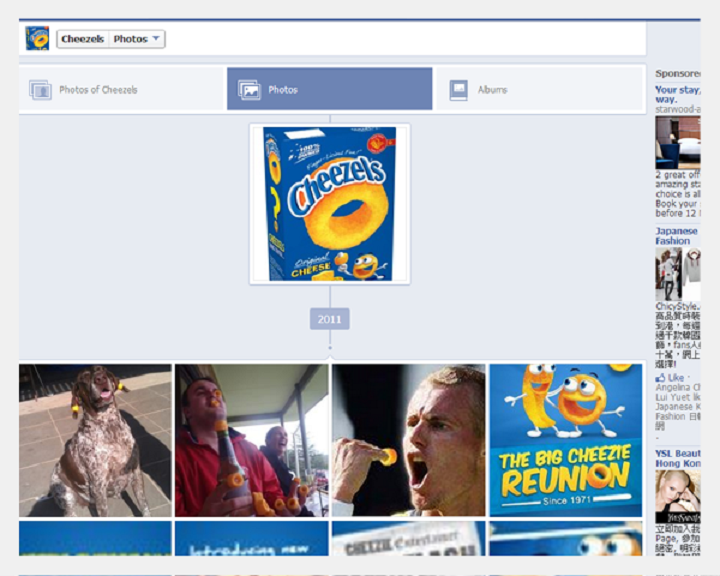Viewport: 720px width, 576px height.
Task: Open the YSL Beauty Hong Kong ad link
Action: coord(678,458)
